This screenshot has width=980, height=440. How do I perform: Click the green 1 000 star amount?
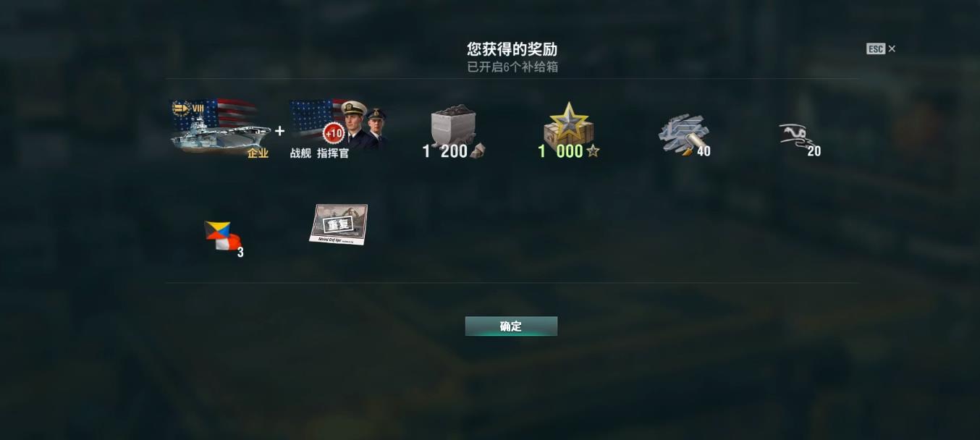[560, 151]
